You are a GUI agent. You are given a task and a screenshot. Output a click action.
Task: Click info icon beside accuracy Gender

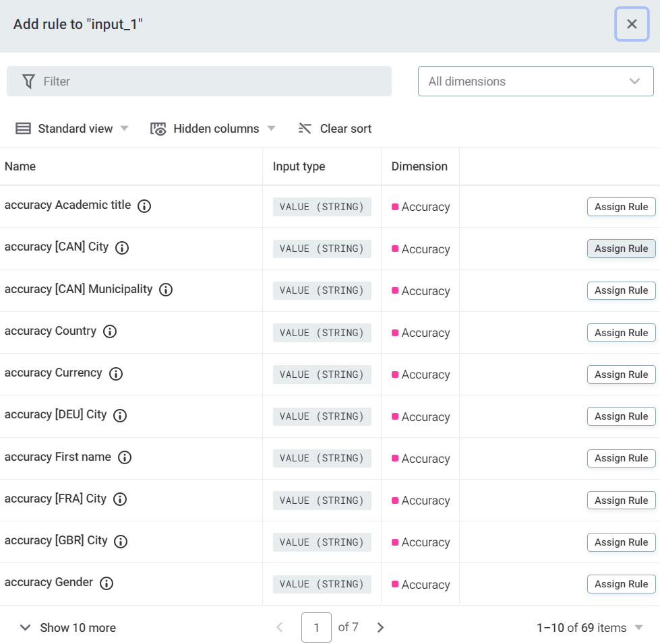click(x=107, y=583)
